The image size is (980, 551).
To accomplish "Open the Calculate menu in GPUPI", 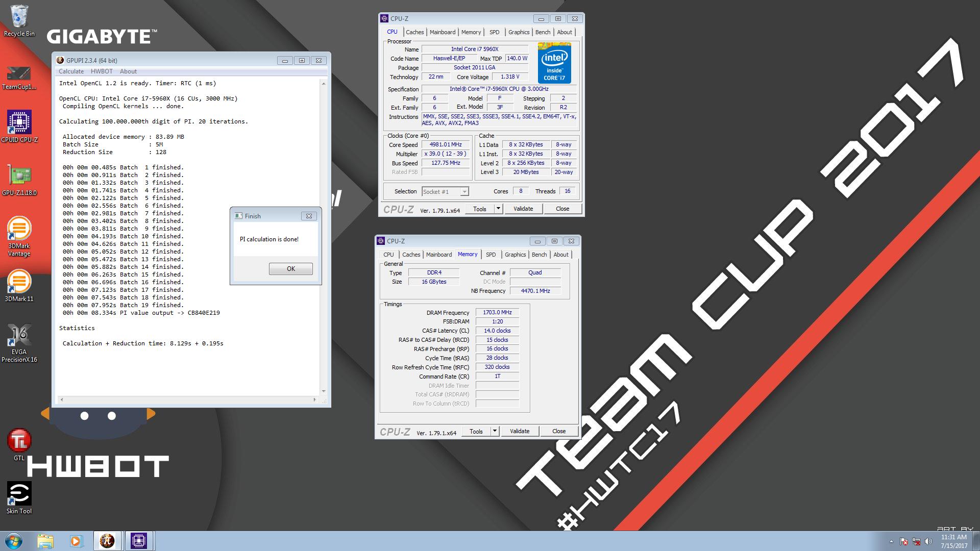I will pyautogui.click(x=71, y=71).
